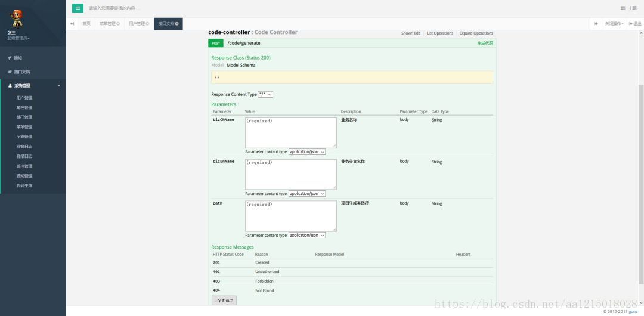Click the Show/Hide link
644x316 pixels.
click(411, 33)
